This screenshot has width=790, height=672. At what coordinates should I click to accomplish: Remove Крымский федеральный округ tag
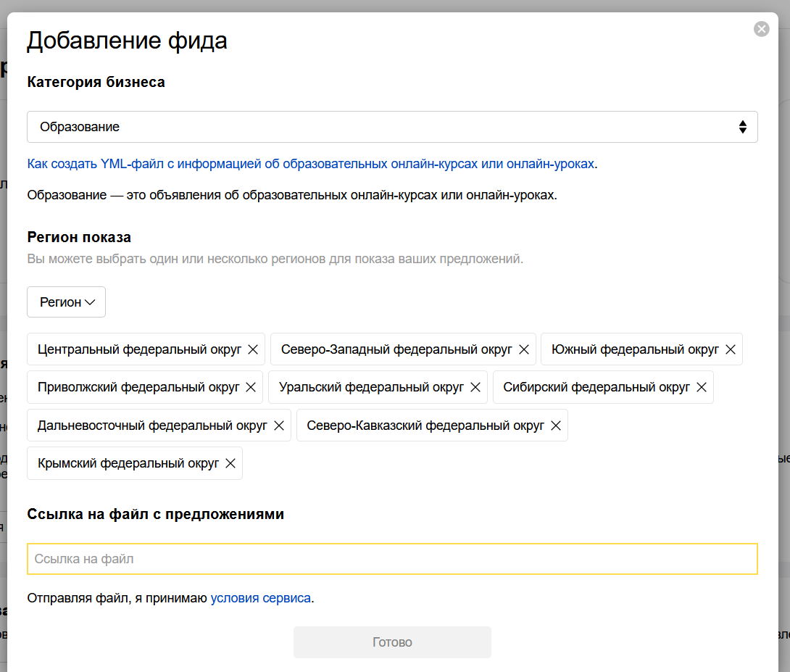(x=230, y=463)
